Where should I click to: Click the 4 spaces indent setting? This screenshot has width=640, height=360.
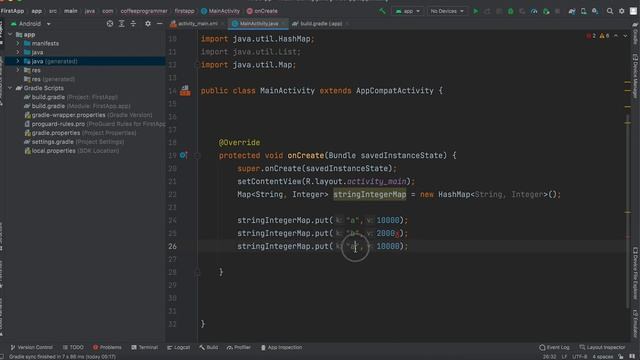pyautogui.click(x=602, y=357)
